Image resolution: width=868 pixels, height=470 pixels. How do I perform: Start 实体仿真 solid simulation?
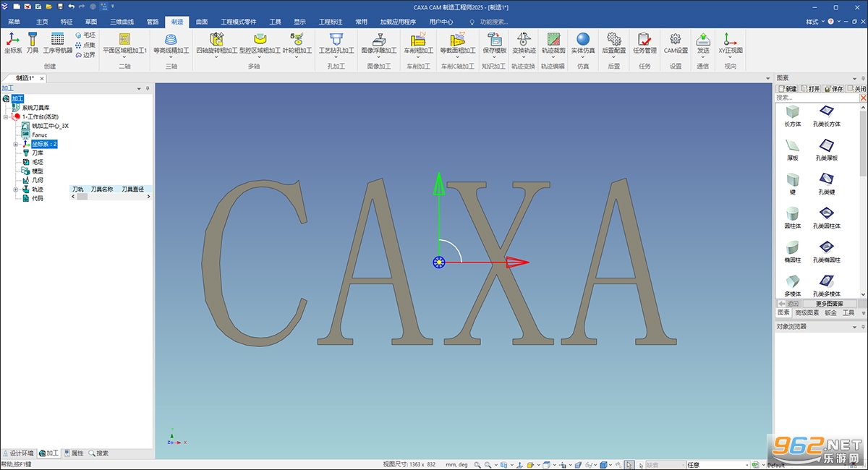pos(583,43)
